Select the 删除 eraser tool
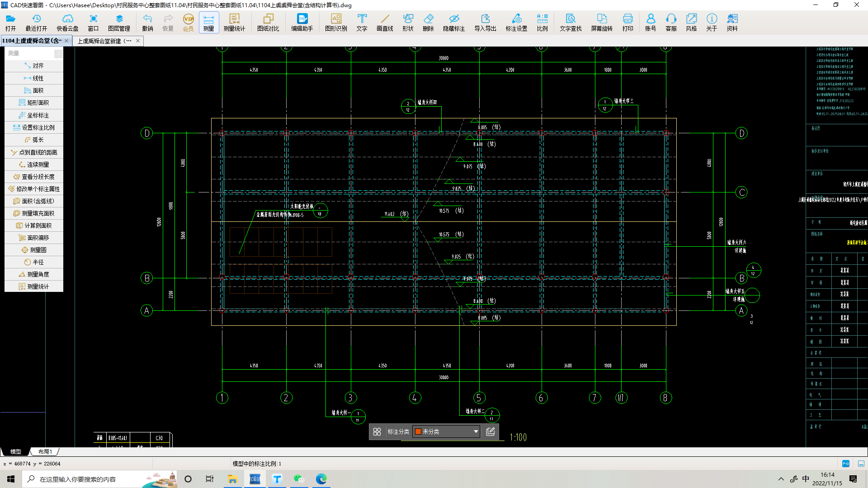Viewport: 868px width, 488px height. click(x=428, y=22)
